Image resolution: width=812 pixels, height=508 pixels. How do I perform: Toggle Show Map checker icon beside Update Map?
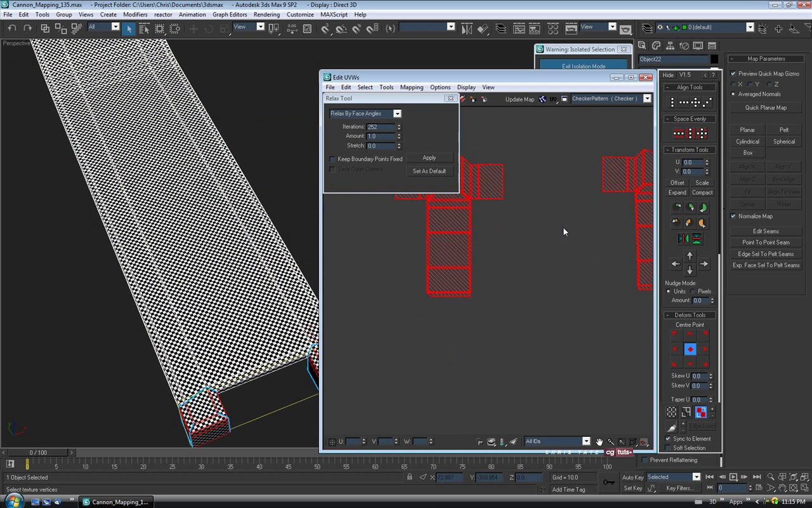click(542, 99)
